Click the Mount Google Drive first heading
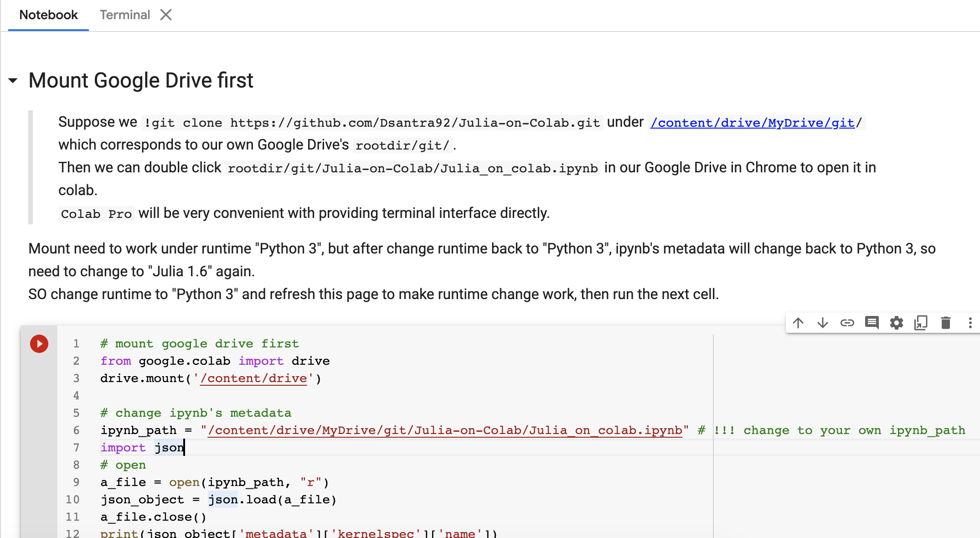 click(x=140, y=81)
